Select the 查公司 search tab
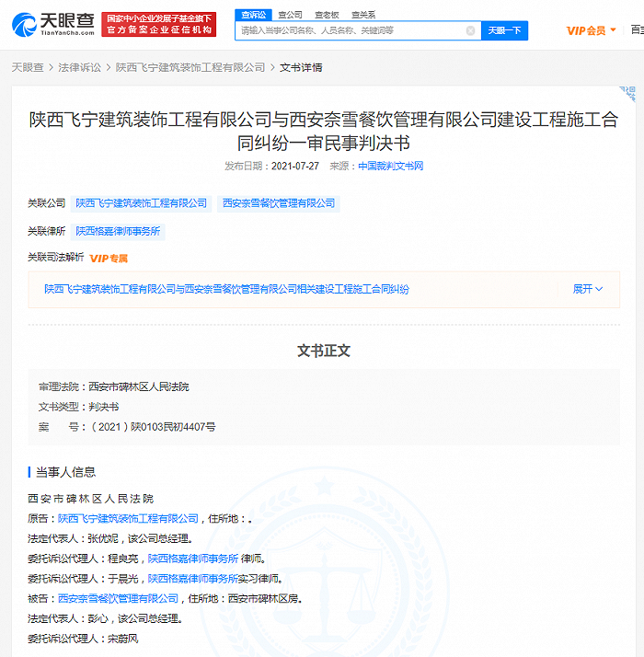This screenshot has height=657, width=644. click(x=290, y=15)
